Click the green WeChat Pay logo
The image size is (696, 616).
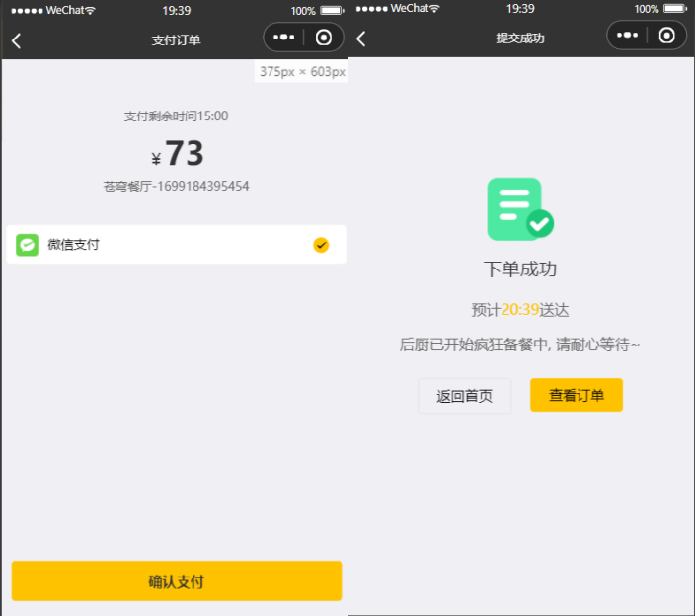[x=28, y=245]
